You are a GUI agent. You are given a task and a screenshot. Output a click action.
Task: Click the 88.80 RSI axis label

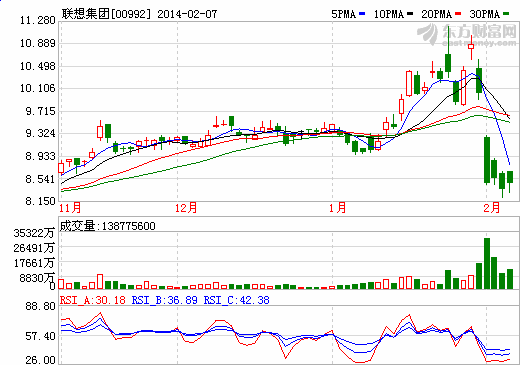click(40, 306)
